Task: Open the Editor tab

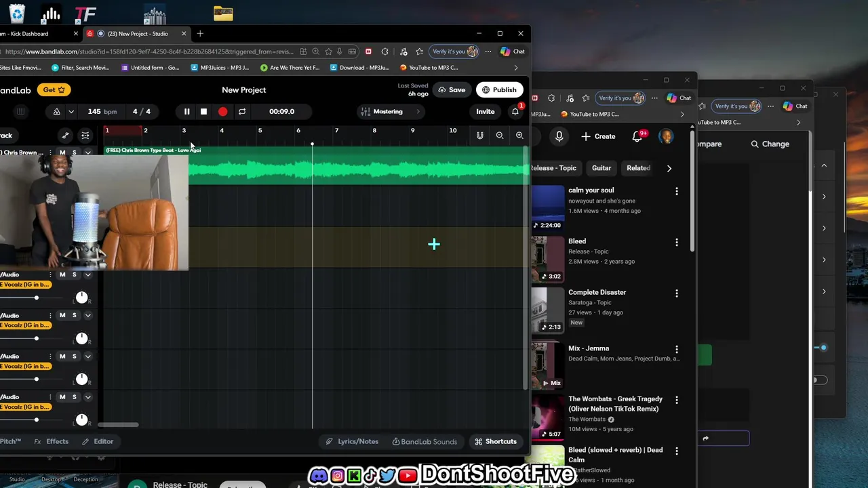Action: click(98, 441)
